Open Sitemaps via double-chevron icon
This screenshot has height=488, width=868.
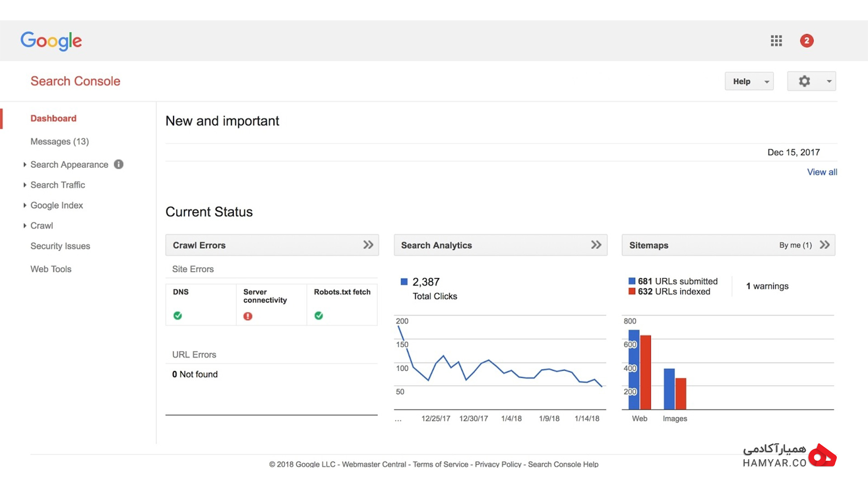coord(825,245)
